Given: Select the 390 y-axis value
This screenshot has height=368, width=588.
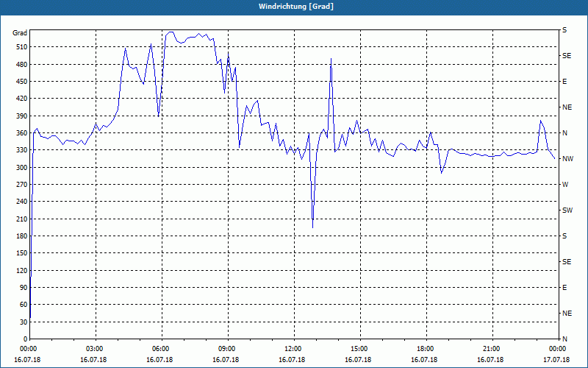Looking at the screenshot, I should (x=23, y=116).
